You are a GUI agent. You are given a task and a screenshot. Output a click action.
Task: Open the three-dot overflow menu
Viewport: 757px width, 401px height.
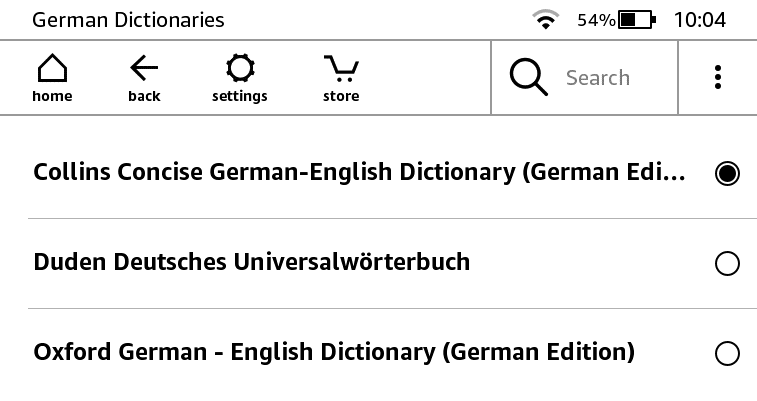(718, 77)
